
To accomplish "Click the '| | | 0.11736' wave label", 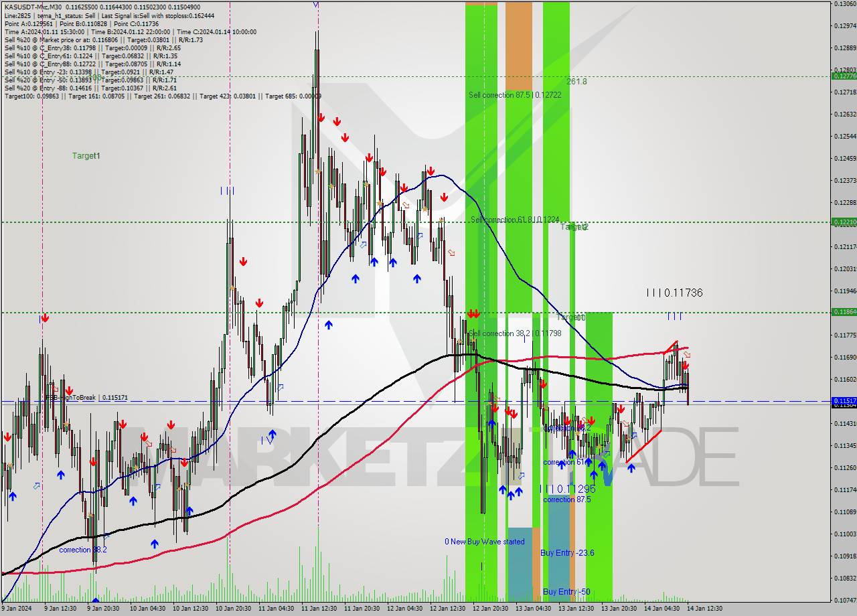I will (674, 293).
